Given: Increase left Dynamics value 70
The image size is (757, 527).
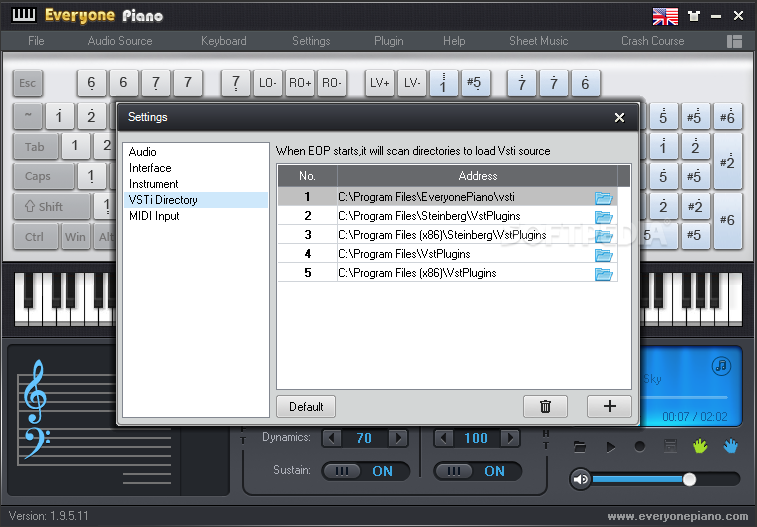Looking at the screenshot, I should click(x=398, y=438).
